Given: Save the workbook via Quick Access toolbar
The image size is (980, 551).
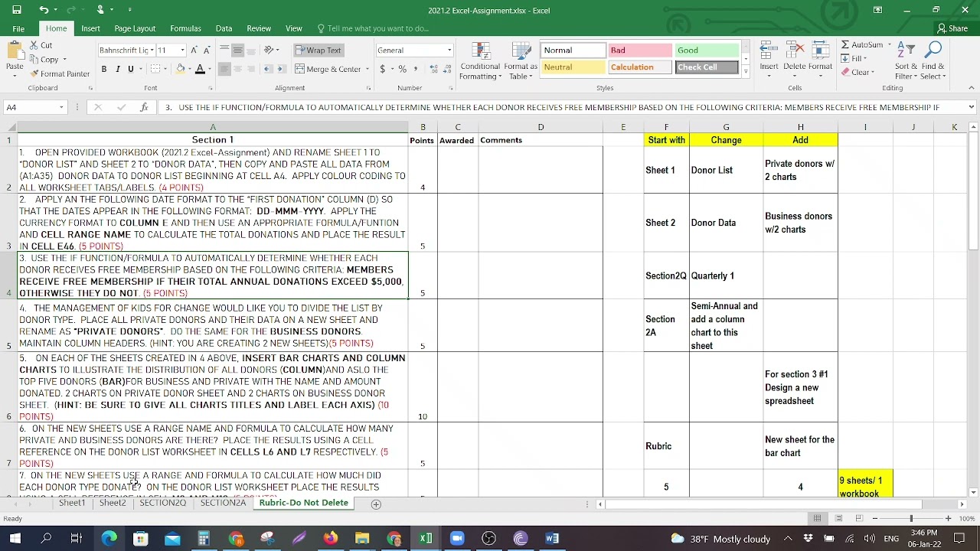Looking at the screenshot, I should pos(17,10).
